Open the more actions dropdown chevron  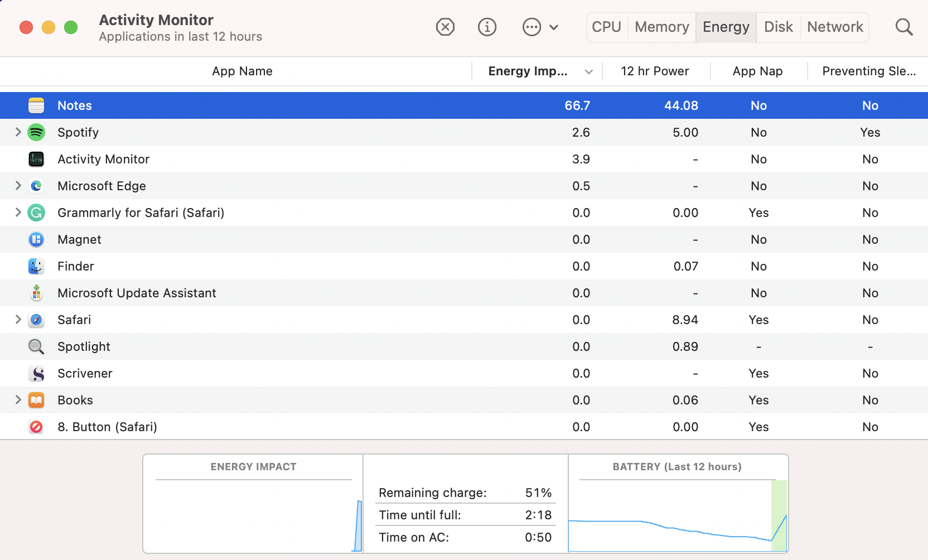click(x=554, y=27)
